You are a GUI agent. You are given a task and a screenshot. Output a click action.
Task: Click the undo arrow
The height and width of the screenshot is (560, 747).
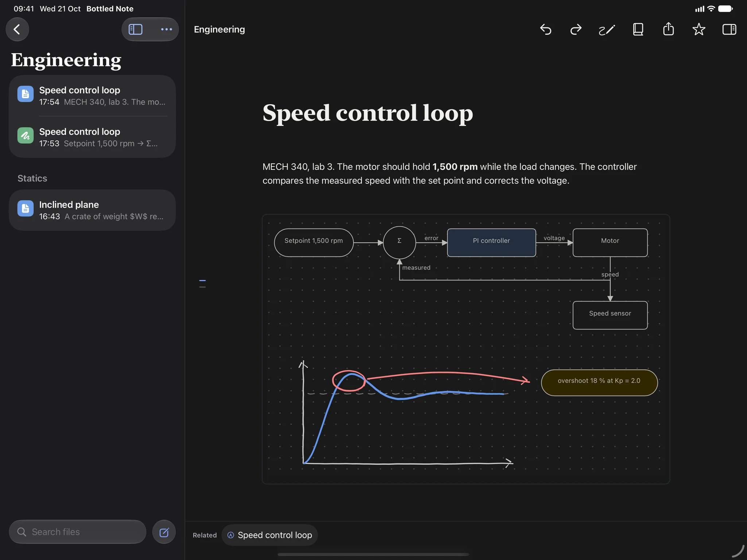[545, 29]
